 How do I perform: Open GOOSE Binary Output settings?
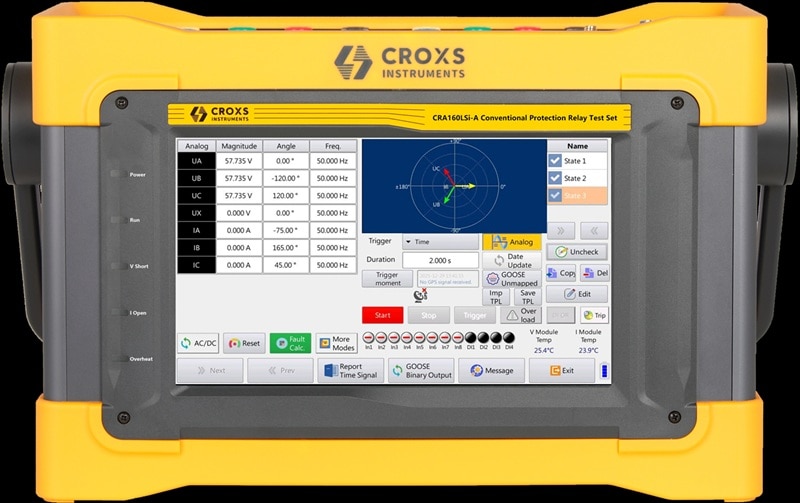pyautogui.click(x=421, y=370)
